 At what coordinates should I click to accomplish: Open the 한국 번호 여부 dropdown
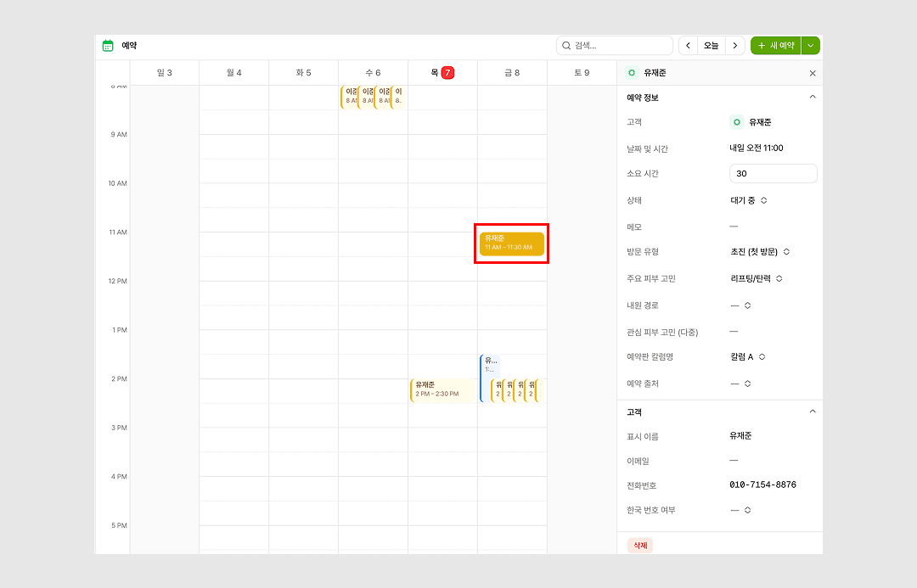[x=740, y=510]
